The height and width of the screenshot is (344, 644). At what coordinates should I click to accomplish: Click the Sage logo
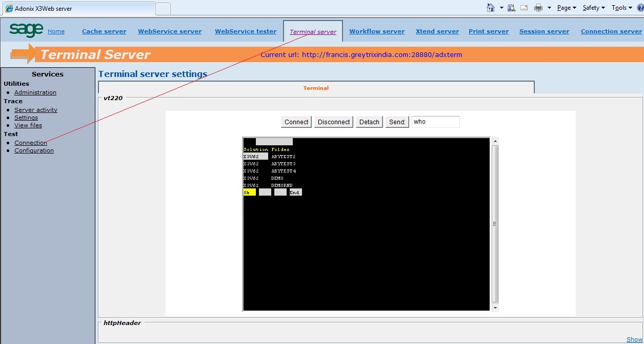click(x=26, y=30)
